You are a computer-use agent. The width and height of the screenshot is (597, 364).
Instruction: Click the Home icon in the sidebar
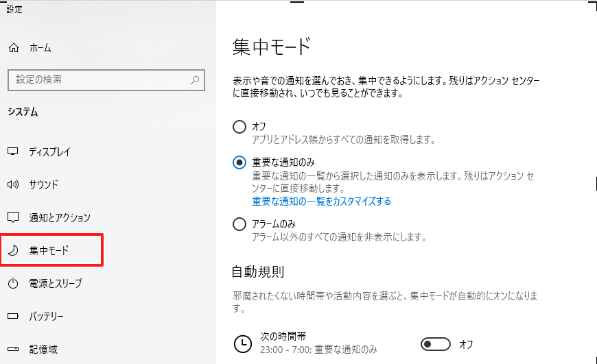point(14,47)
